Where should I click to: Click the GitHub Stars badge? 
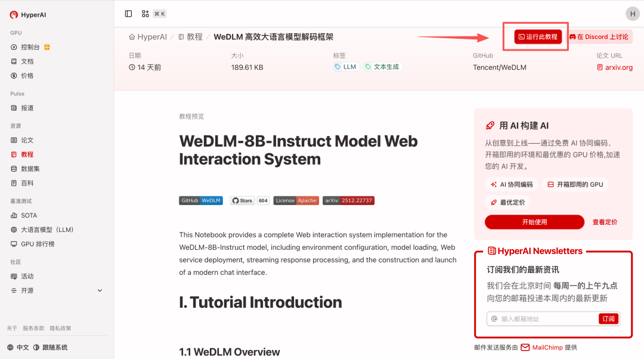(x=250, y=200)
